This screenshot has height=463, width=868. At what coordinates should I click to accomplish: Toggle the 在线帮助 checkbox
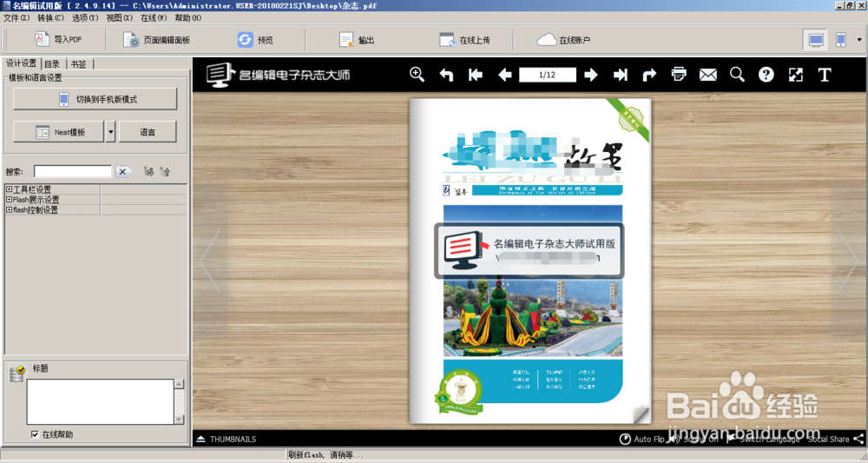tap(35, 434)
